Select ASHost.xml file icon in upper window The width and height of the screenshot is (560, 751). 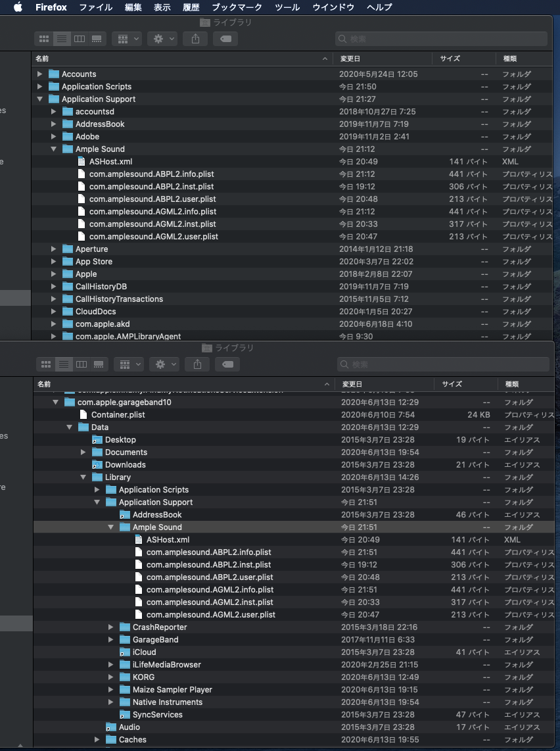pyautogui.click(x=82, y=161)
